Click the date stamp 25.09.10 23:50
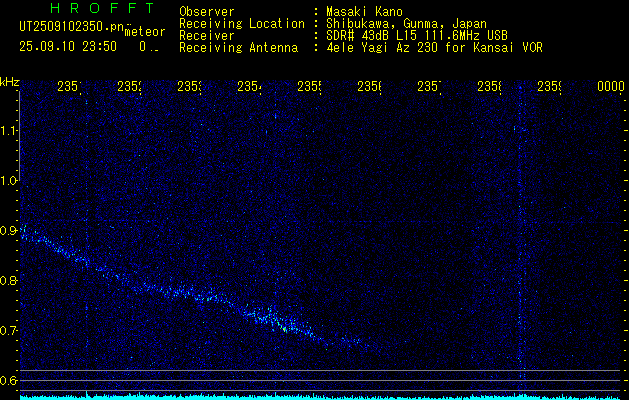This screenshot has height=400, width=629. (x=68, y=47)
